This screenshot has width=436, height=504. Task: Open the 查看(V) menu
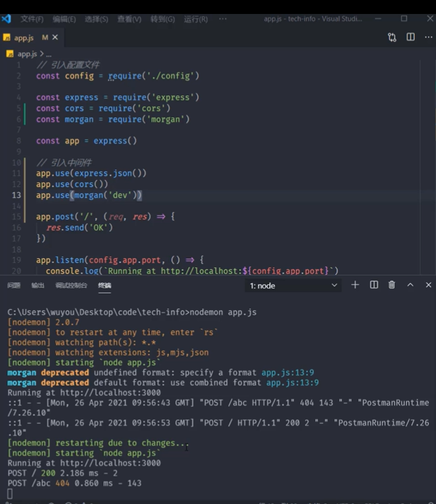coord(129,19)
